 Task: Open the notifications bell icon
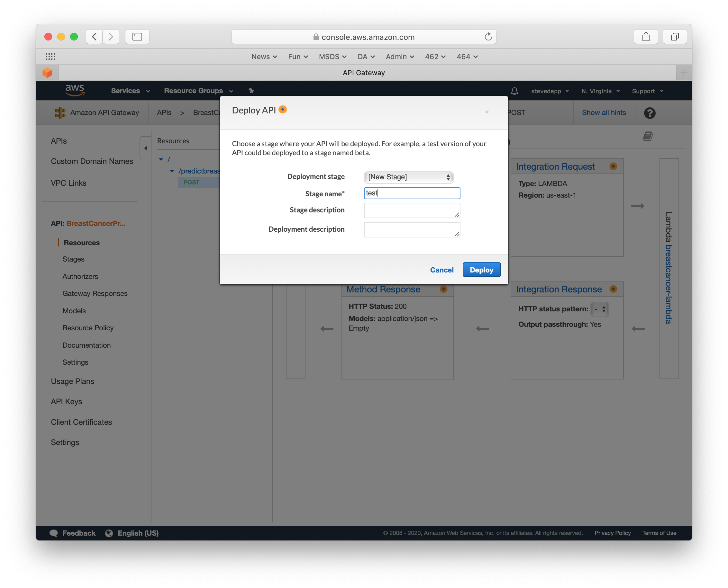[514, 91]
